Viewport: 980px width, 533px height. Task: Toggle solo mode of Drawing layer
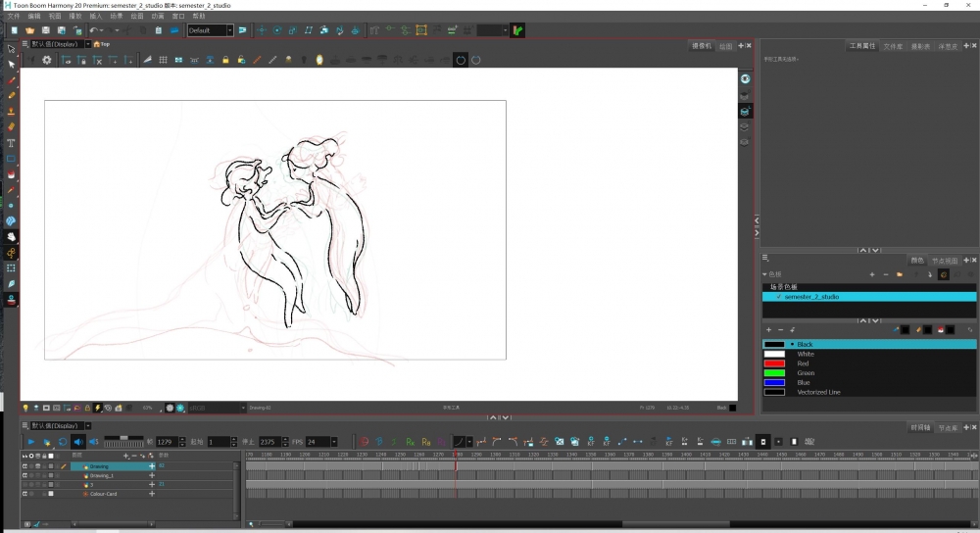click(x=31, y=466)
